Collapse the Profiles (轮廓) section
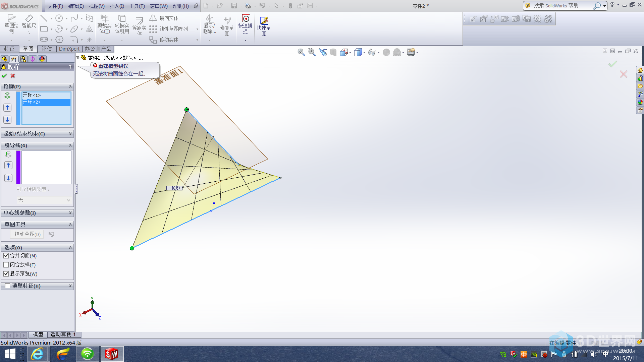This screenshot has height=362, width=644. 70,86
